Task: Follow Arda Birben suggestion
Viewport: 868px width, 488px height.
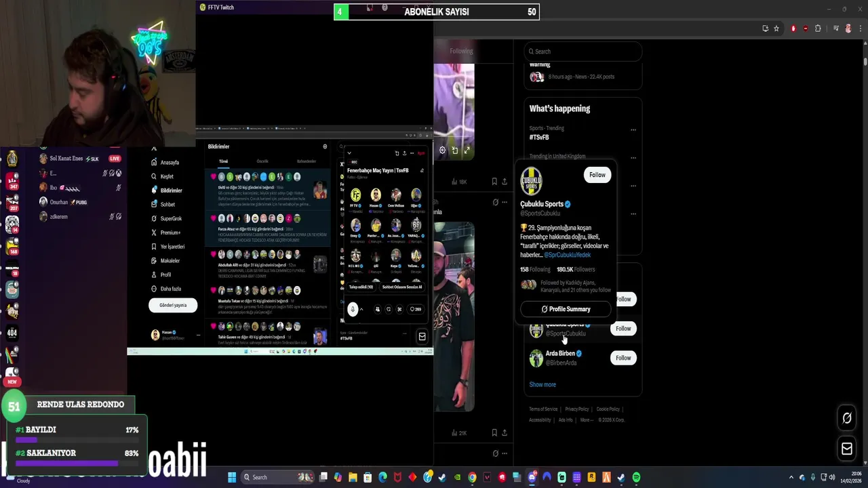Action: pos(623,358)
